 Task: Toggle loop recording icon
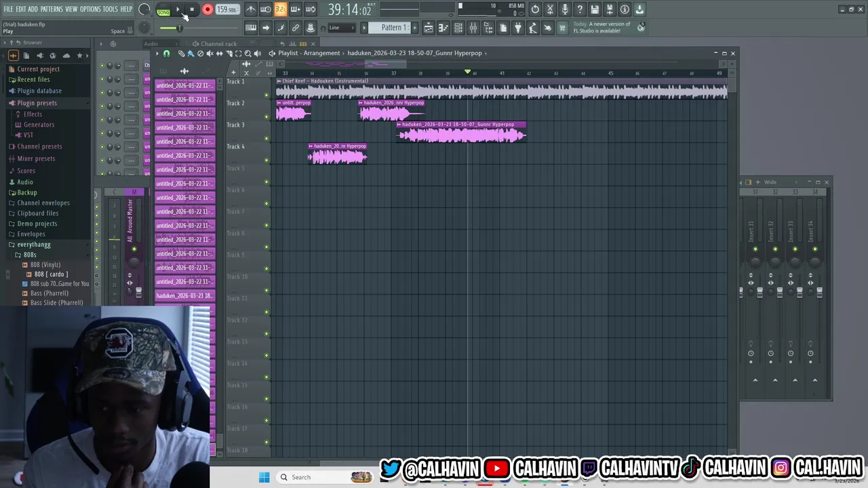[311, 9]
